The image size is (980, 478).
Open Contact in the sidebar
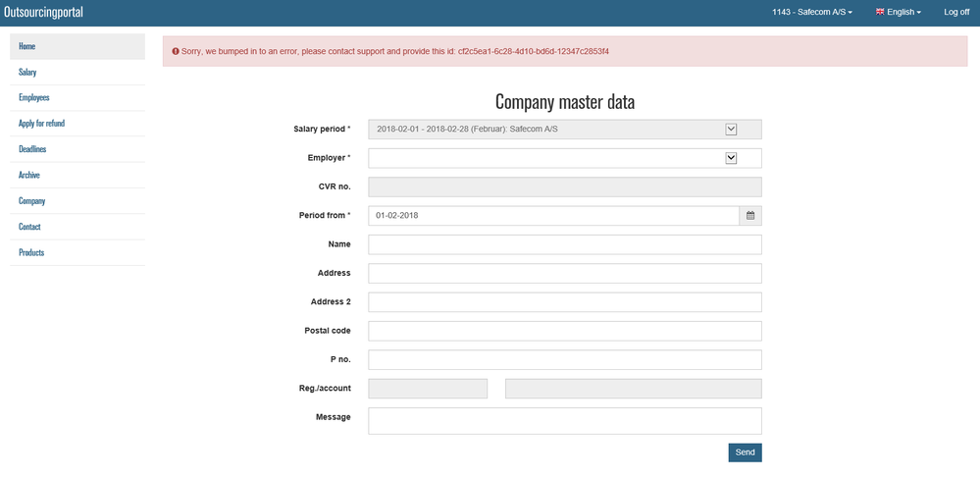point(77,227)
